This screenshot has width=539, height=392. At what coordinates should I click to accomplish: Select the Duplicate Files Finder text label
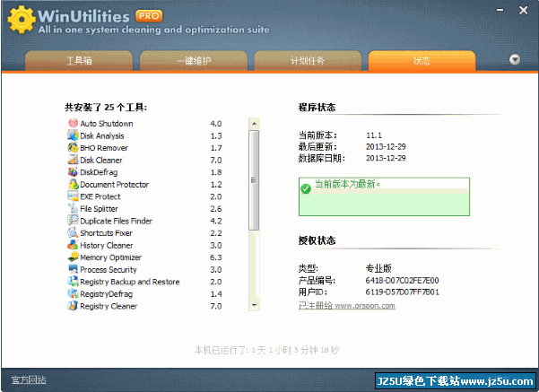tap(117, 221)
